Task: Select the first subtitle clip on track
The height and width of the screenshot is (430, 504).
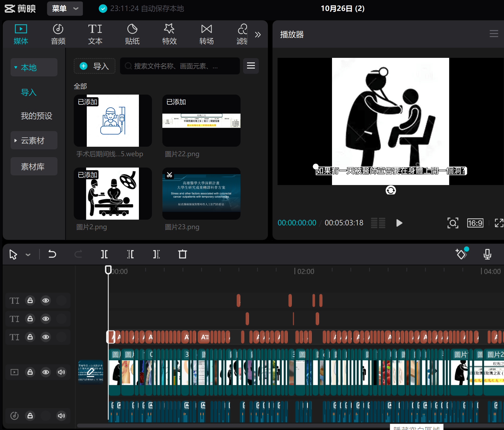Action: click(111, 337)
